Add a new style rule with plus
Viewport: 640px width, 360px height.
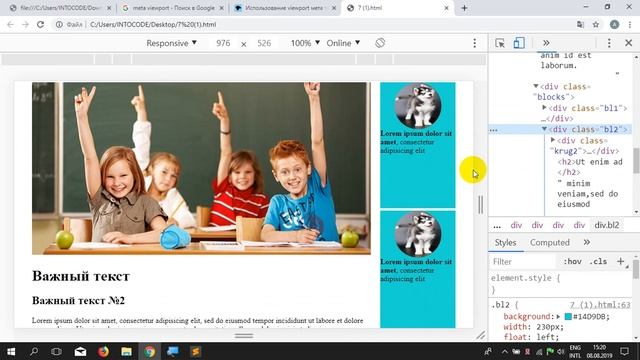[x=620, y=261]
